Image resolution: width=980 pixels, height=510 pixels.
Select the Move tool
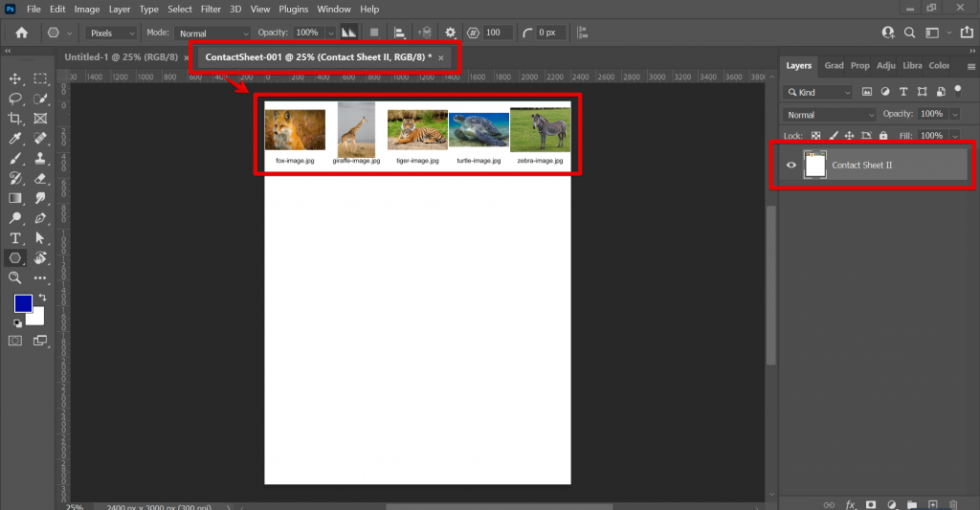pyautogui.click(x=15, y=78)
